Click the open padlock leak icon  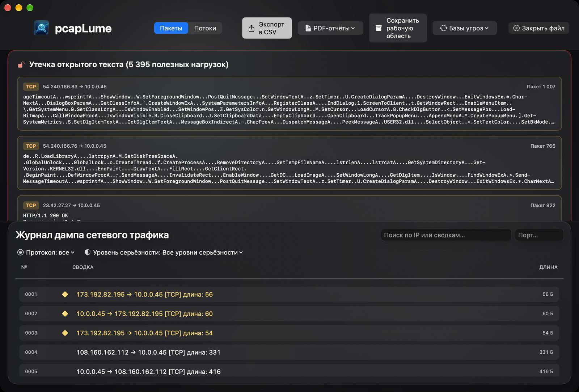pos(21,65)
